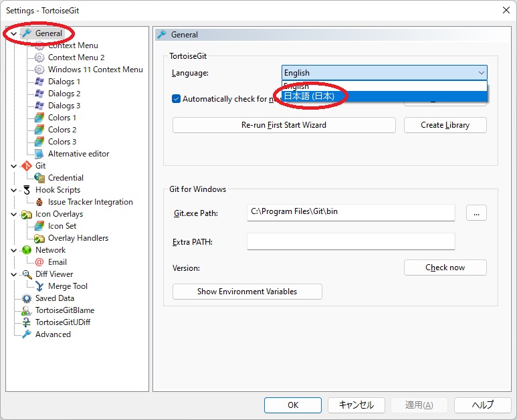Select the Overlay Handlers label
Image resolution: width=517 pixels, height=420 pixels.
[x=78, y=238]
